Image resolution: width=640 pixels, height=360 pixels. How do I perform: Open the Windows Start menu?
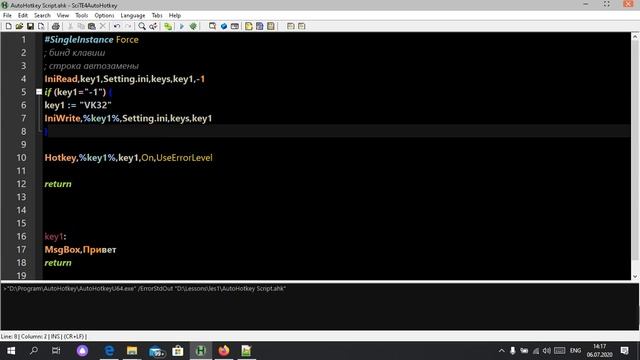tap(11, 351)
